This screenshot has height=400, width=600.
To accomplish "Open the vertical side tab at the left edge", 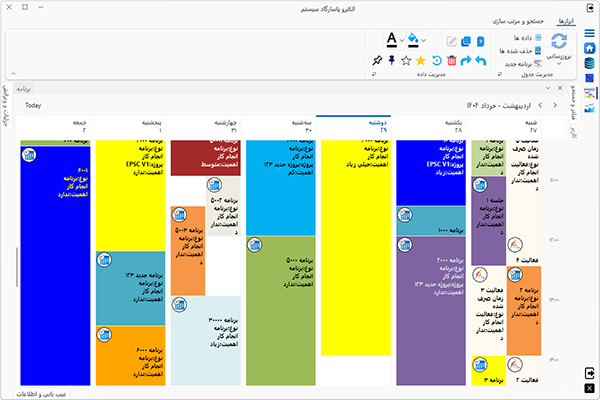I will click(5, 106).
